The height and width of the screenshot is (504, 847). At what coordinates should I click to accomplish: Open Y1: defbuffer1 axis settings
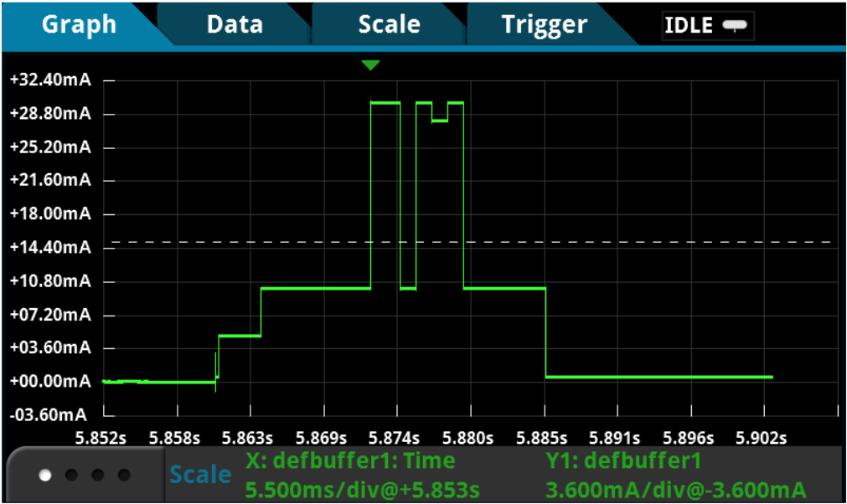625,460
